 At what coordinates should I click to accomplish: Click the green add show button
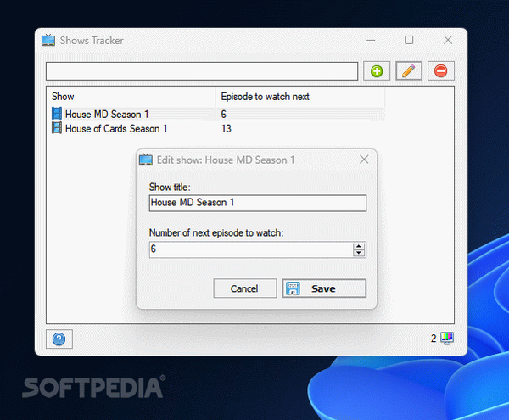[x=377, y=70]
